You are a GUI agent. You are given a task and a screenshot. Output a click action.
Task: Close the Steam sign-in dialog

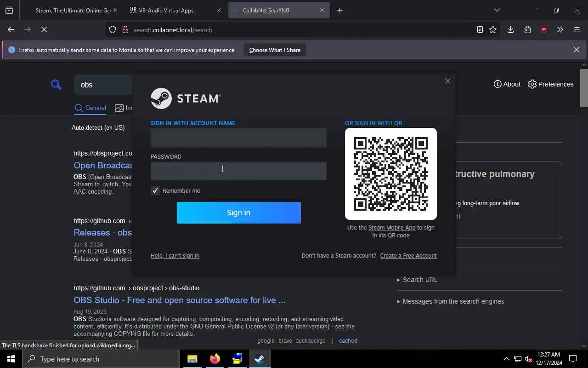[x=448, y=81]
